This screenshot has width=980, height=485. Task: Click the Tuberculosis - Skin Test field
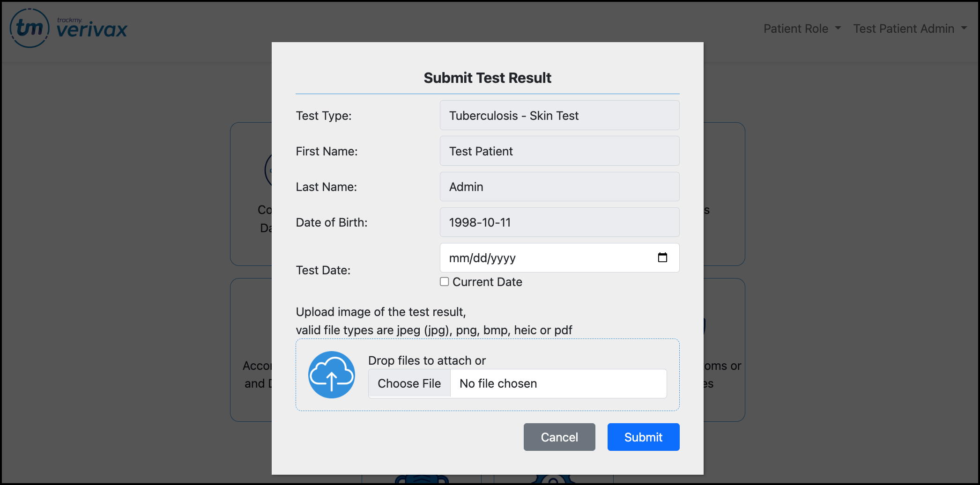click(559, 116)
